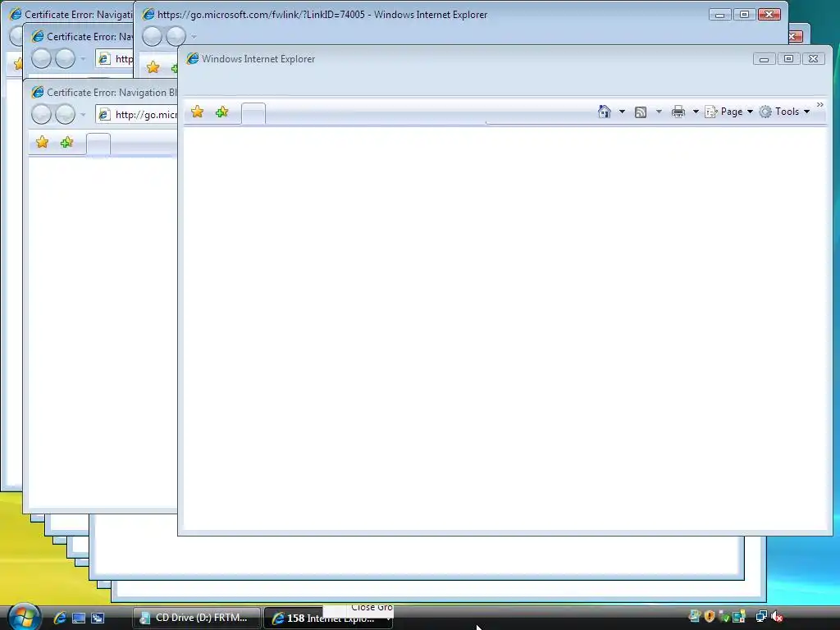Open the Windows Start orb
This screenshot has width=840, height=630.
click(x=24, y=617)
